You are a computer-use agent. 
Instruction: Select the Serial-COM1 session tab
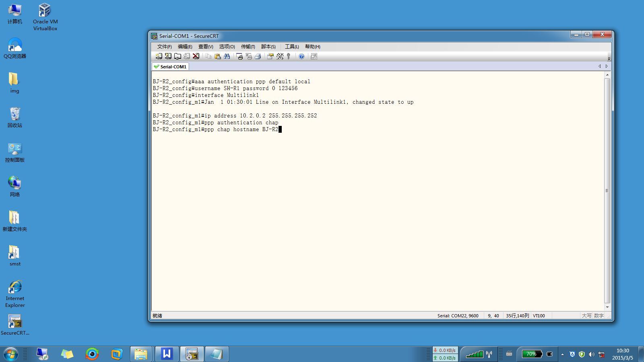(x=170, y=66)
